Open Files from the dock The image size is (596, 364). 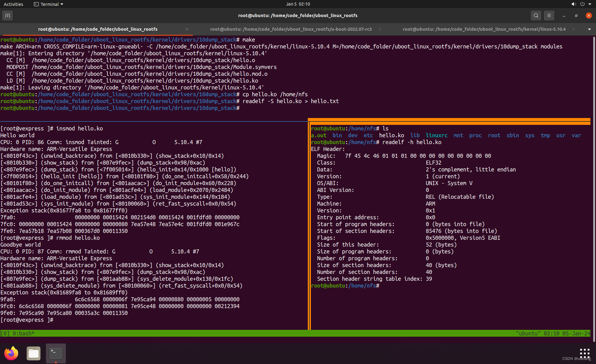click(x=34, y=353)
